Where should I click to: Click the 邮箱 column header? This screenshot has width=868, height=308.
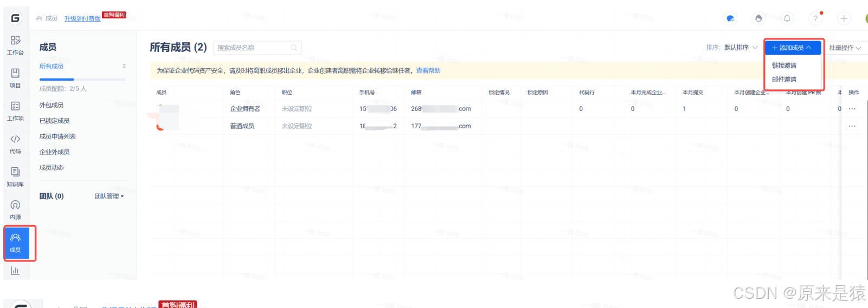tap(416, 93)
